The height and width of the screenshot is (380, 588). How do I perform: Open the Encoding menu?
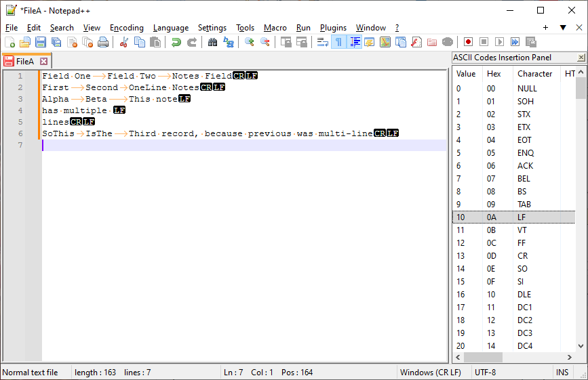[x=127, y=28]
